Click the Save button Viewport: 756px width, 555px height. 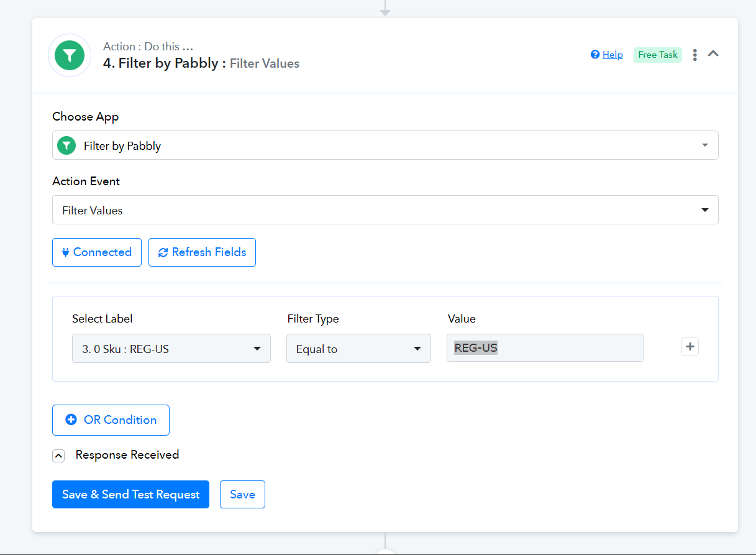pyautogui.click(x=242, y=495)
